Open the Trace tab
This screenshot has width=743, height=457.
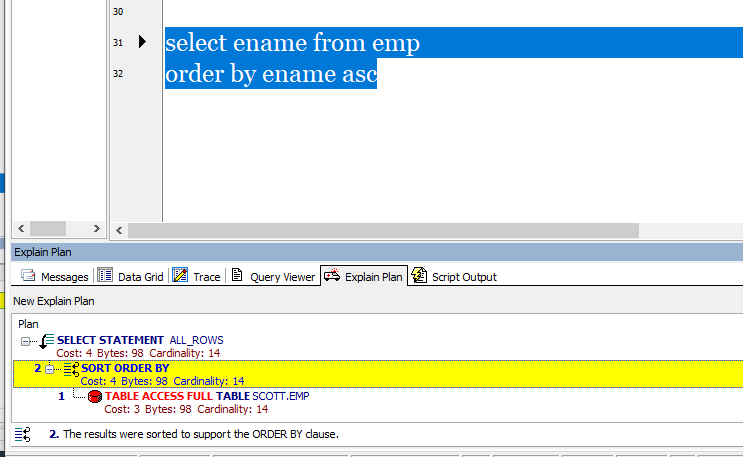(x=196, y=276)
